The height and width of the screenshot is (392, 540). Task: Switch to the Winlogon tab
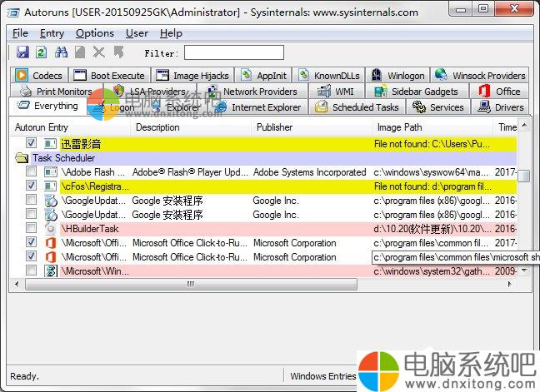coord(397,75)
